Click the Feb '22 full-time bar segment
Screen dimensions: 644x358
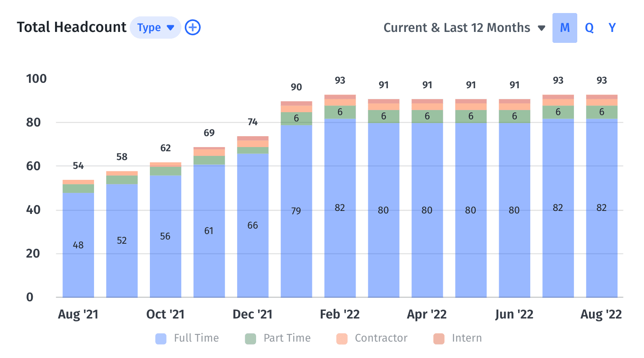pos(340,208)
